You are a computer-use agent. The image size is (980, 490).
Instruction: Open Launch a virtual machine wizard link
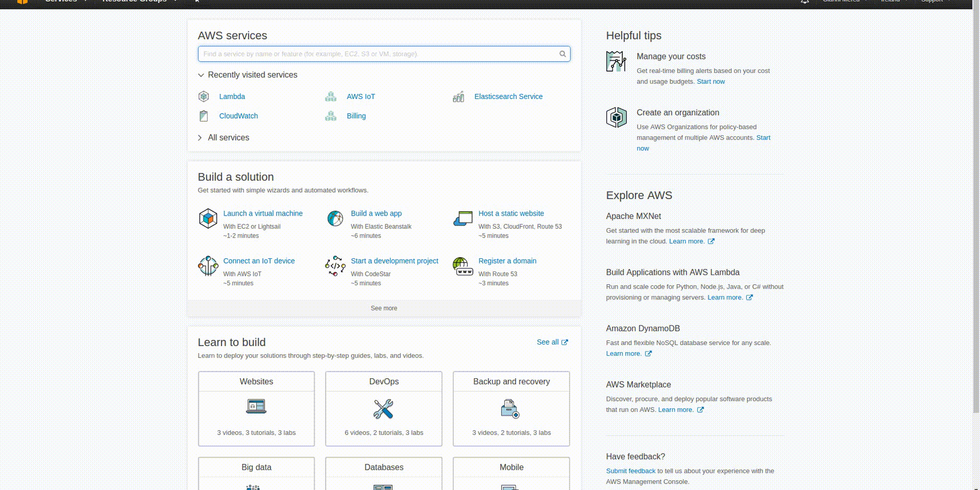tap(263, 214)
